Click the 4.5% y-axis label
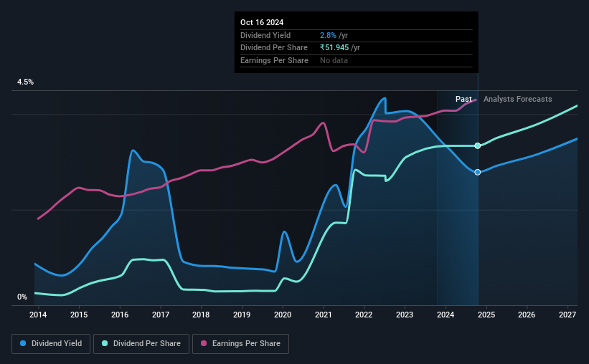 pyautogui.click(x=26, y=82)
